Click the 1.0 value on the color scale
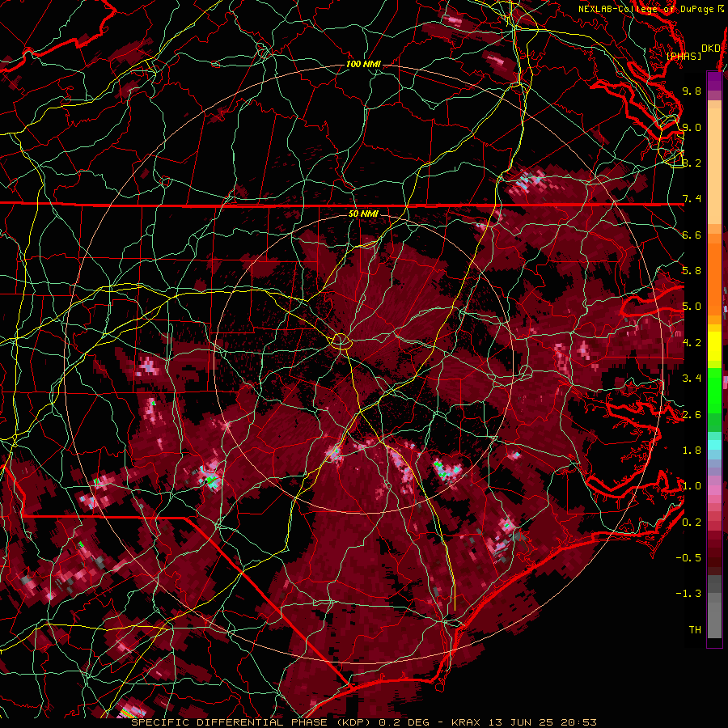Screen dimensions: 728x728 pos(692,486)
